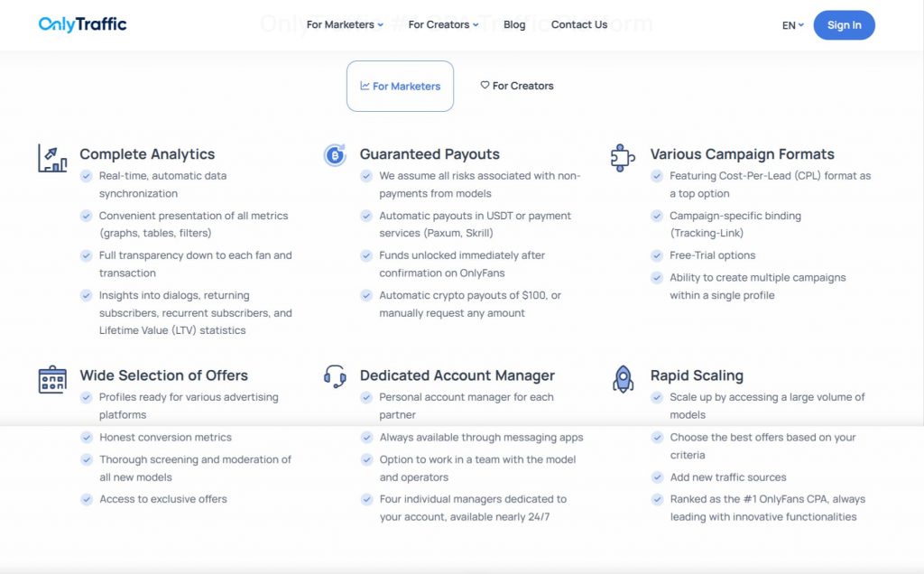Click the Rapid Scaling heading

(x=697, y=375)
